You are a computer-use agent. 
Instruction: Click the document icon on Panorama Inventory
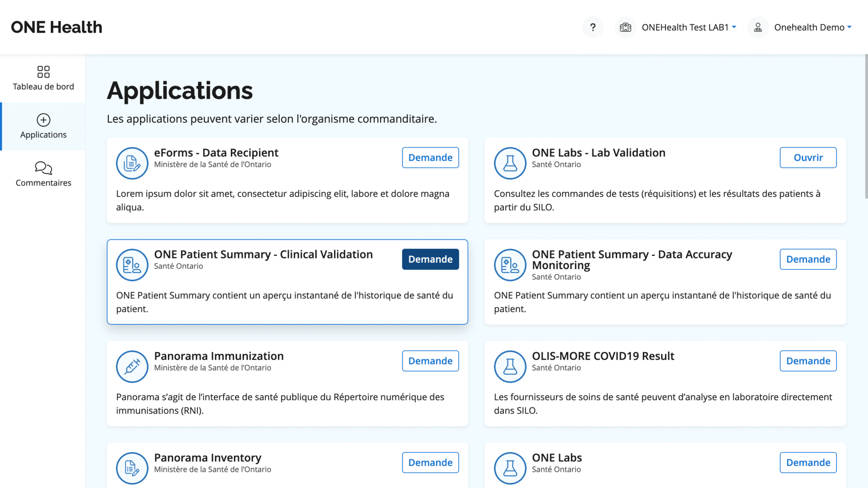click(x=132, y=468)
